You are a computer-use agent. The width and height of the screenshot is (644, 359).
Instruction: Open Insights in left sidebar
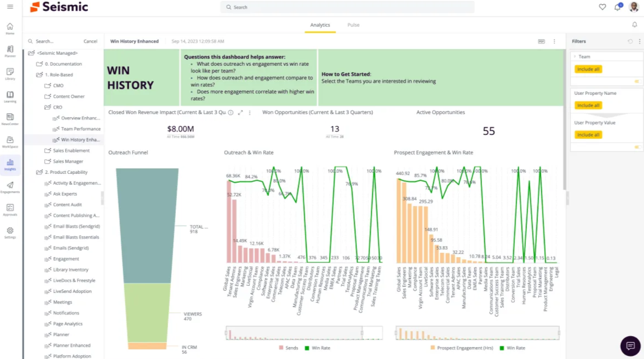coord(10,165)
